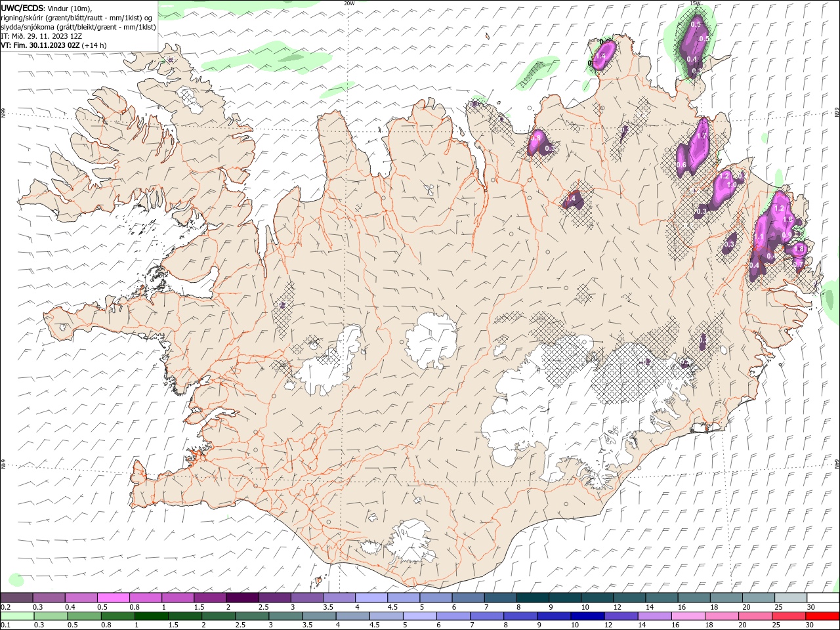840x630 pixels.
Task: Pick the lilac legend swatch labeled 14
Action: point(654,616)
